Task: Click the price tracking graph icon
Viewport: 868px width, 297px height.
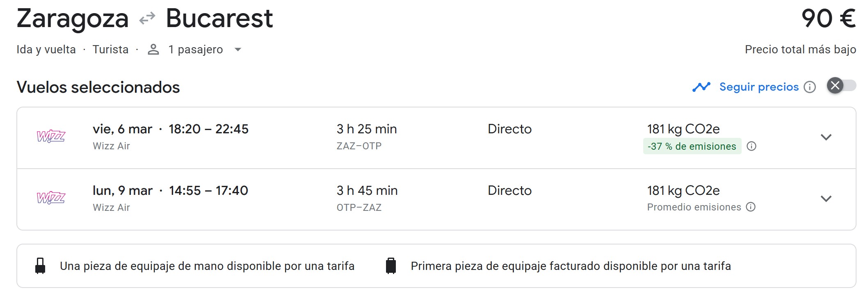Action: (x=701, y=87)
